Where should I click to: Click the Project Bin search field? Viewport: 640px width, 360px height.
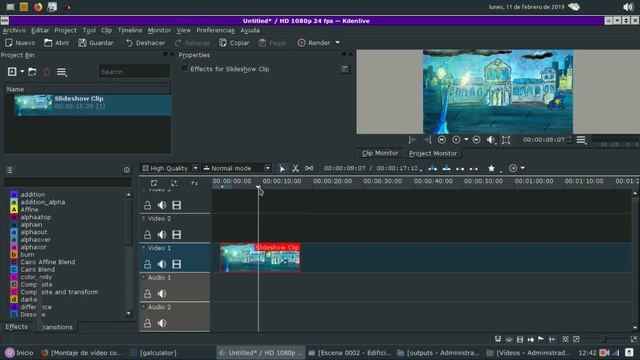tap(135, 72)
